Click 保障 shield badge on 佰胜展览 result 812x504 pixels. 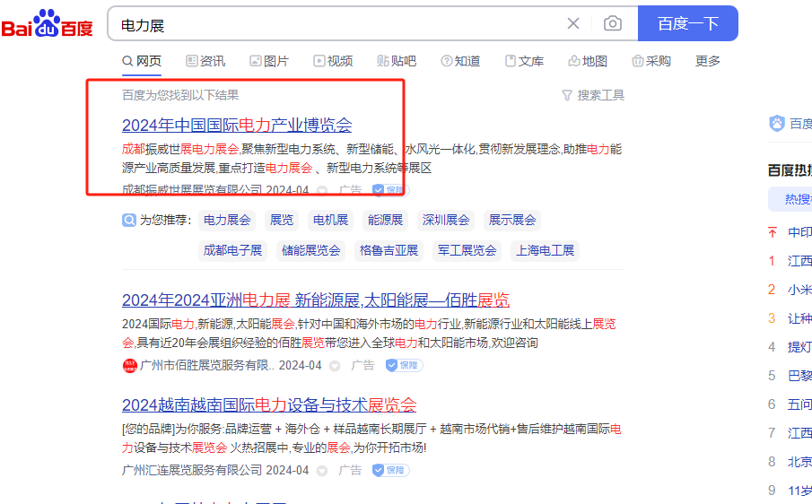click(404, 365)
